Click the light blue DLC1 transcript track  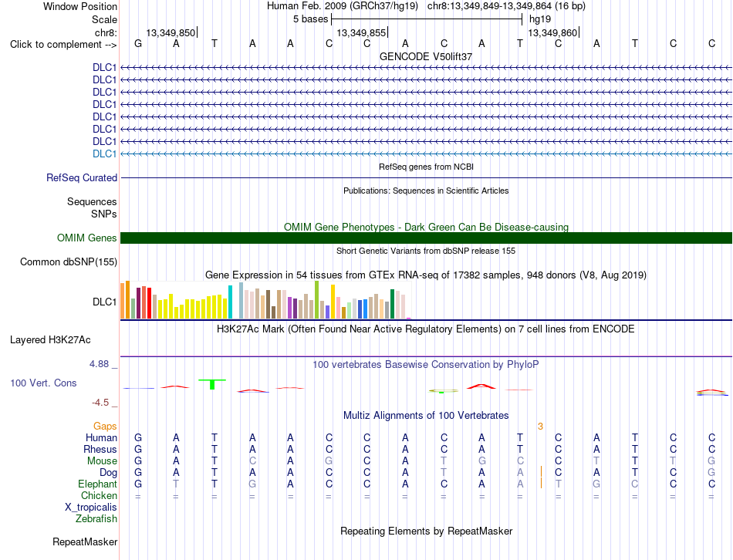[426, 153]
